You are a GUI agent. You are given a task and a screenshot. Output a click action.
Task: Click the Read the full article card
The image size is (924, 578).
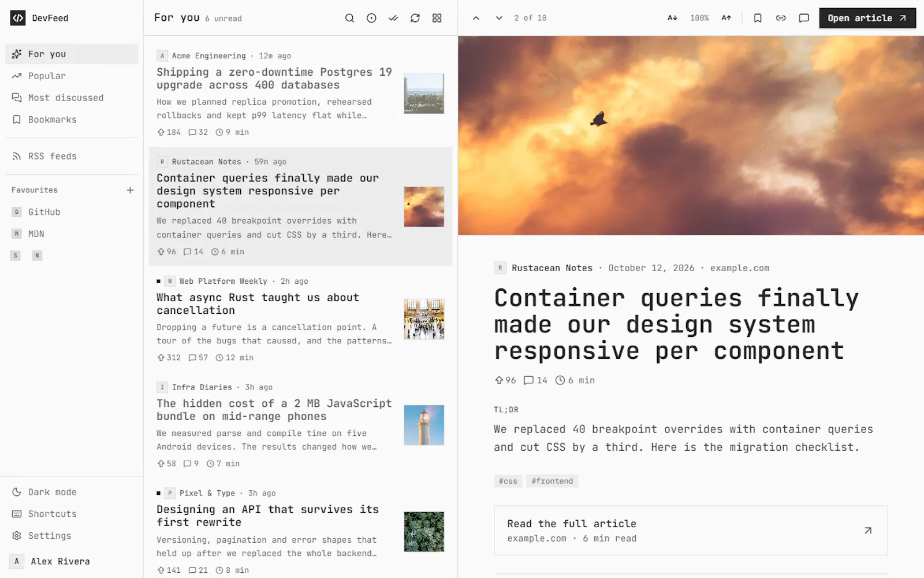[x=691, y=531]
